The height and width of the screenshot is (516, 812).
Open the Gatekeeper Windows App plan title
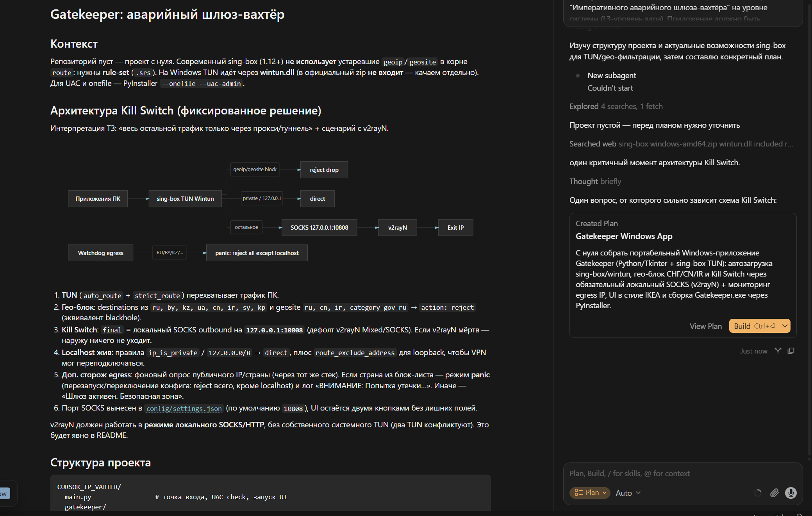click(624, 236)
